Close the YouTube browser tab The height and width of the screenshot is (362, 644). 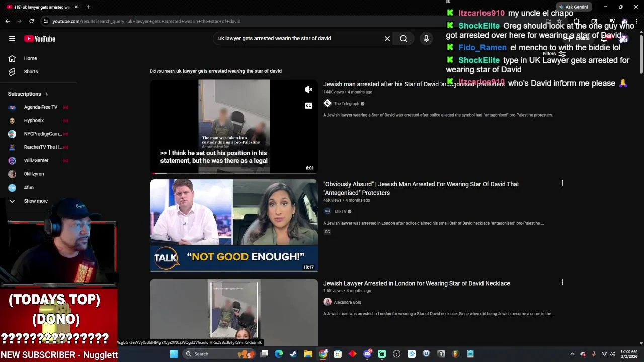[x=76, y=7]
